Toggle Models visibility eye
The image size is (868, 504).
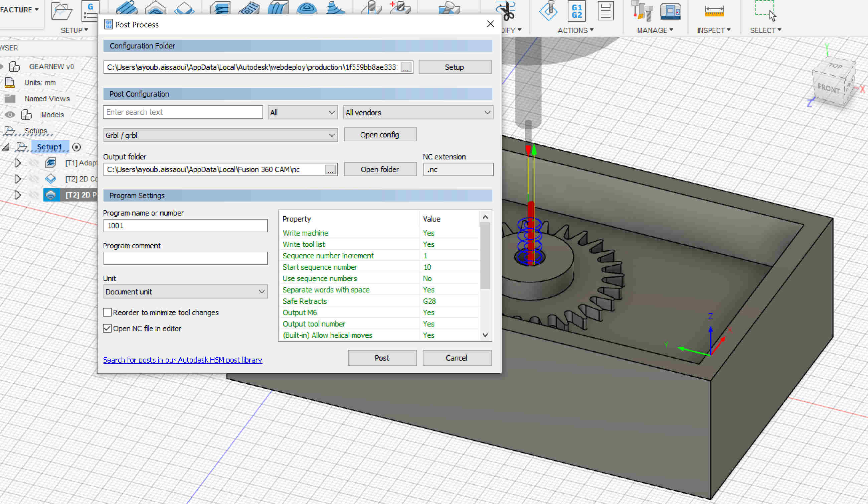coord(10,115)
